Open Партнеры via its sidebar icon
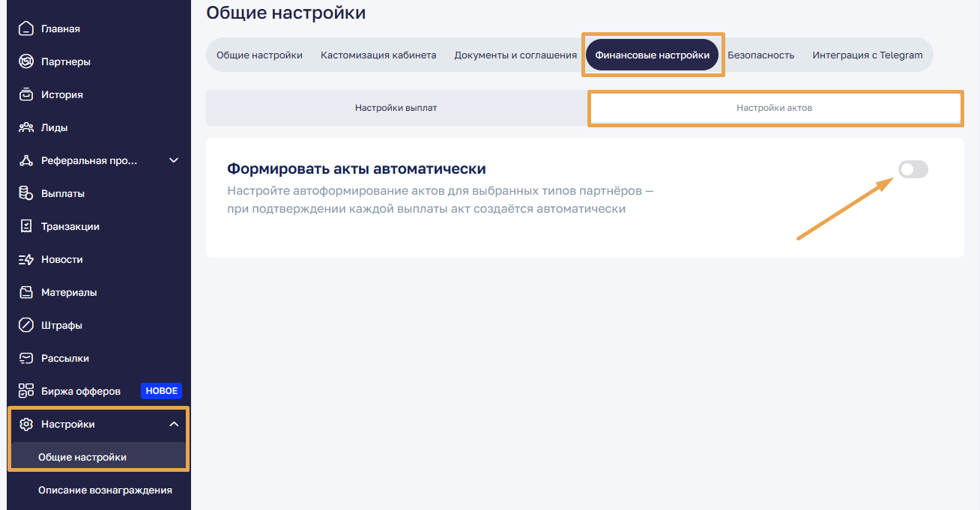980x510 pixels. pos(26,62)
